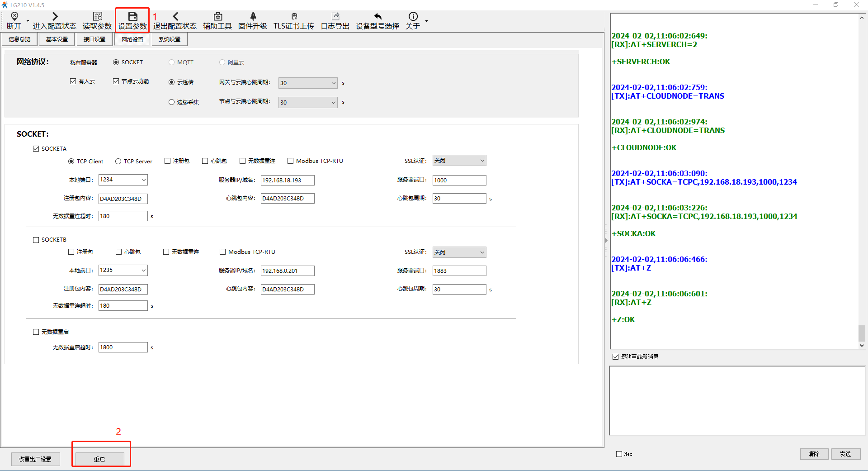868x471 pixels.
Task: Toggle 无数据重启 checkbox
Action: click(x=36, y=332)
